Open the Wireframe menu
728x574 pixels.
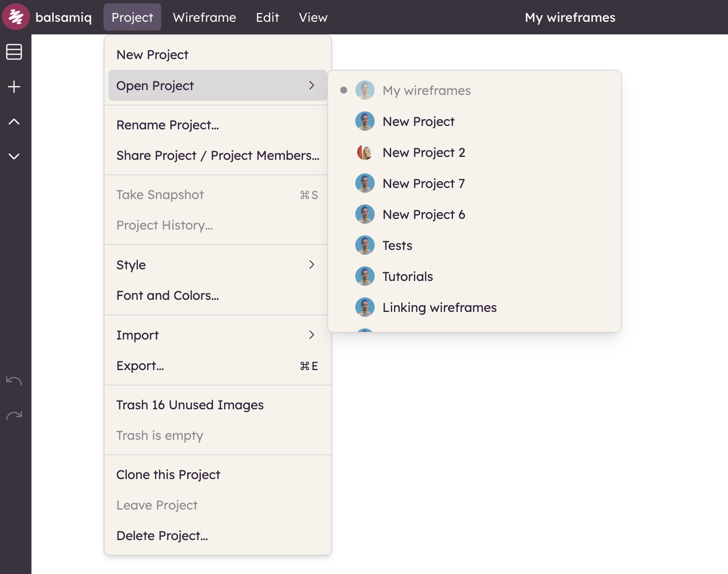[x=204, y=17]
